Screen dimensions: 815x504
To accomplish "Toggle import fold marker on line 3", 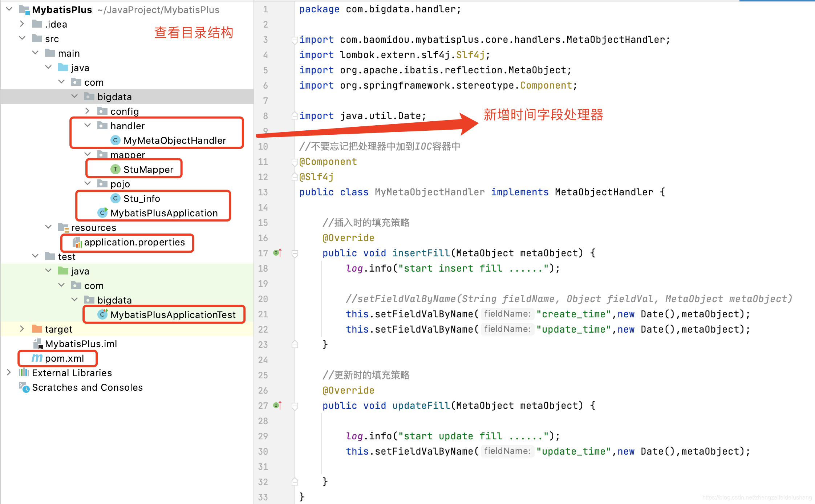I will coord(295,40).
